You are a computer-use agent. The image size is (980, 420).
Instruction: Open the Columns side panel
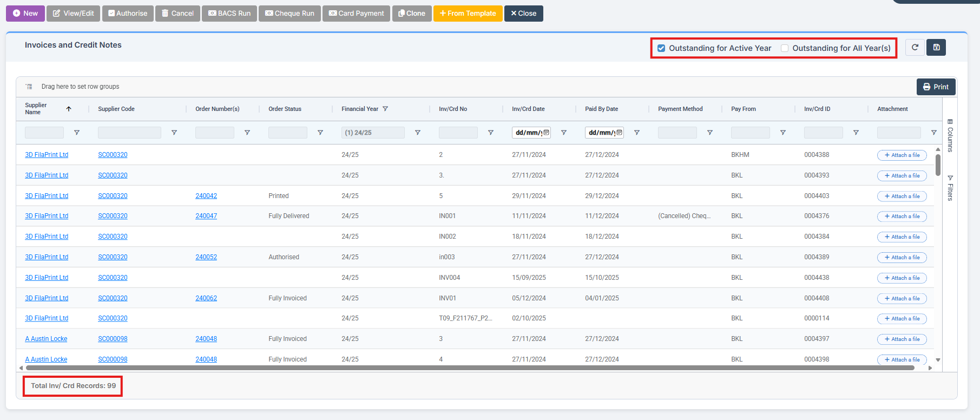click(950, 136)
